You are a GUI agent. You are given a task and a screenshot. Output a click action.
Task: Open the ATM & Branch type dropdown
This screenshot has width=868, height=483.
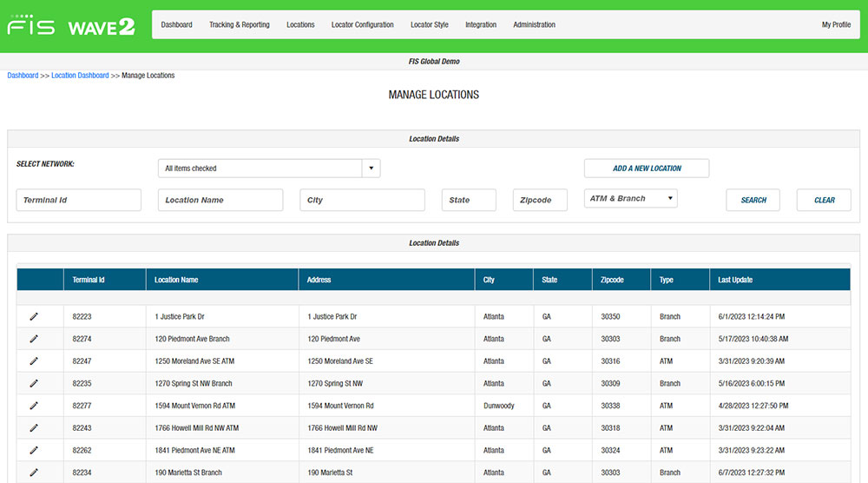pyautogui.click(x=630, y=198)
